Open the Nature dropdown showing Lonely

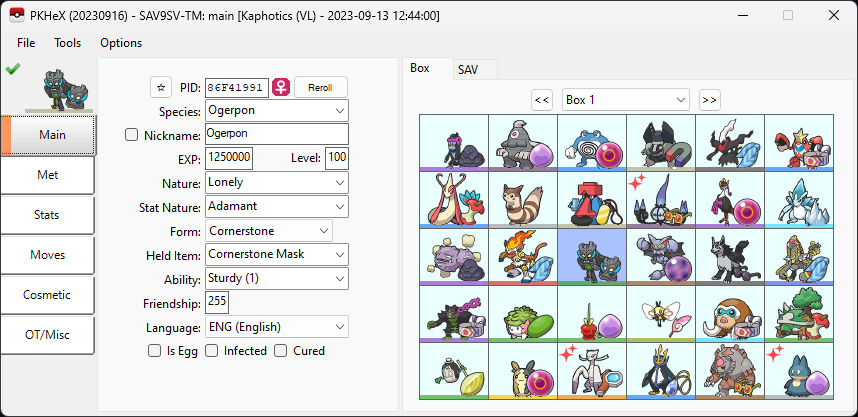pos(277,182)
